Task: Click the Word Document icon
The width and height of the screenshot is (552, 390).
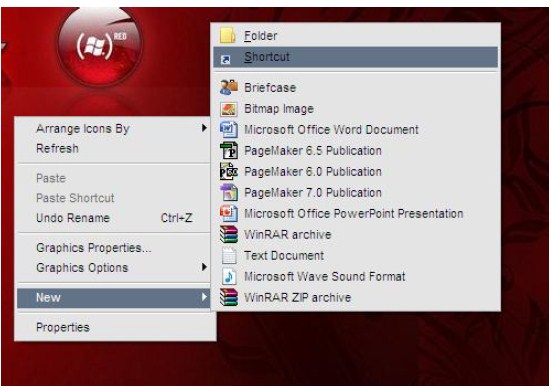Action: pos(228,130)
